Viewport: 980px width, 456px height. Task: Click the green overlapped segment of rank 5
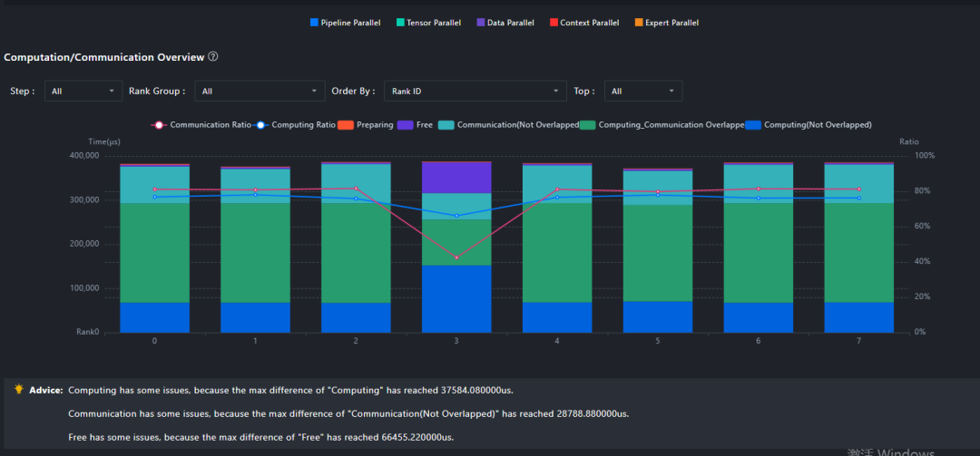pos(658,253)
